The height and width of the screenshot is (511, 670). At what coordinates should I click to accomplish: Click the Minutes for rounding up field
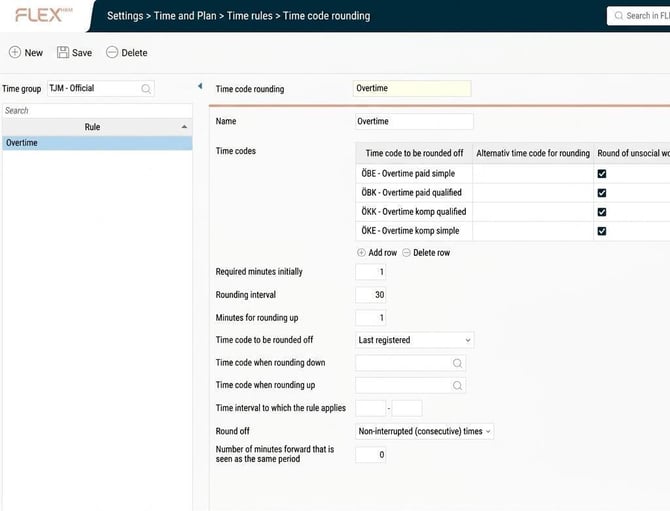tap(370, 318)
